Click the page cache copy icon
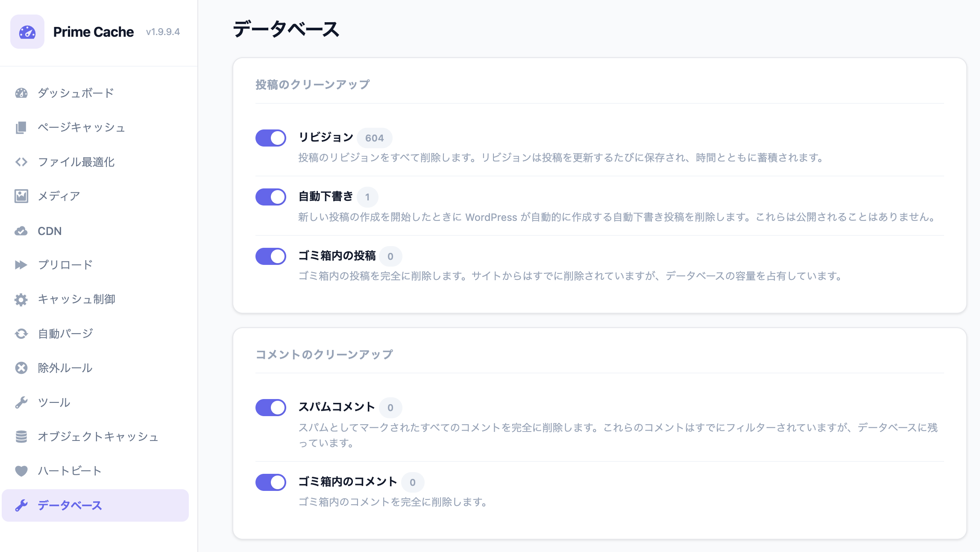The height and width of the screenshot is (552, 980). pos(21,127)
